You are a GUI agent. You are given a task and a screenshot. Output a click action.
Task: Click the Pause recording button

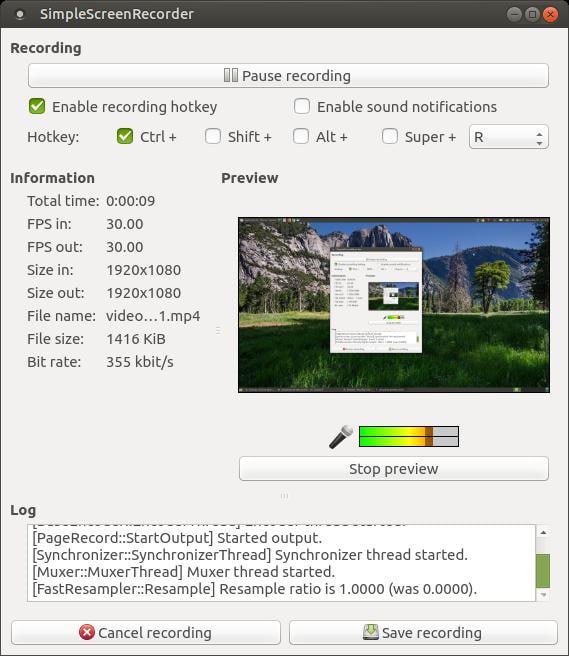click(x=288, y=76)
